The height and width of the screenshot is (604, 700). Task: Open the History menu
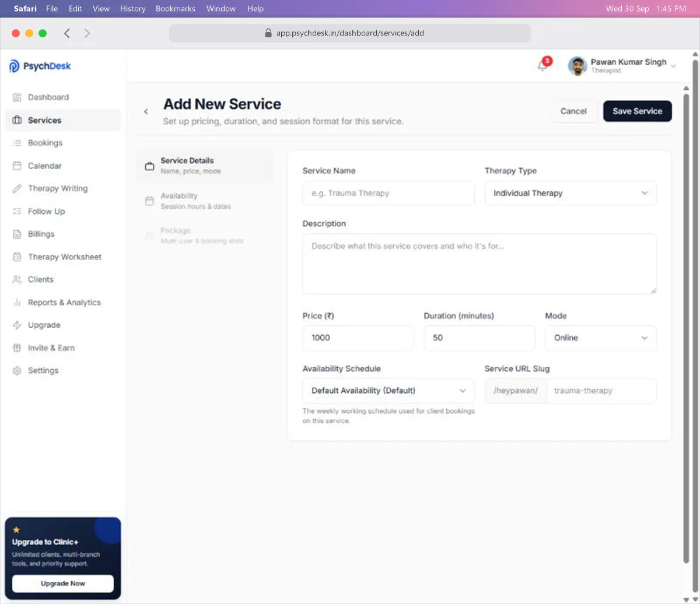[x=132, y=9]
